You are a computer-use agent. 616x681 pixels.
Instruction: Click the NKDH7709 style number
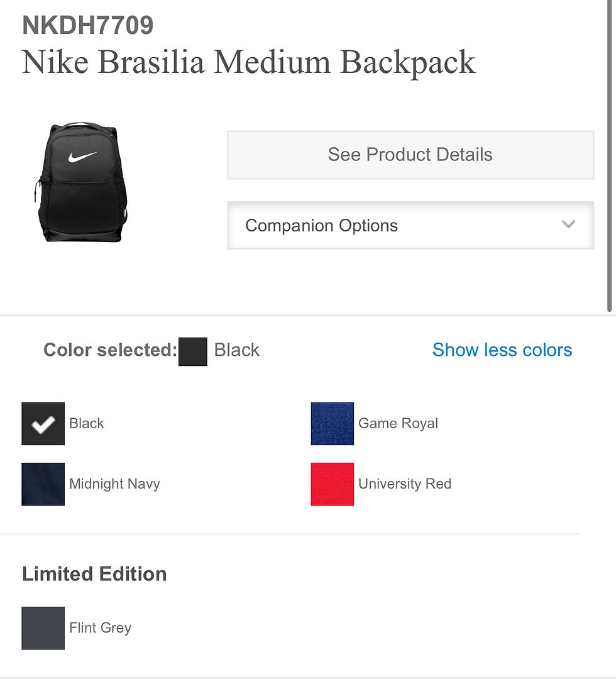click(87, 25)
